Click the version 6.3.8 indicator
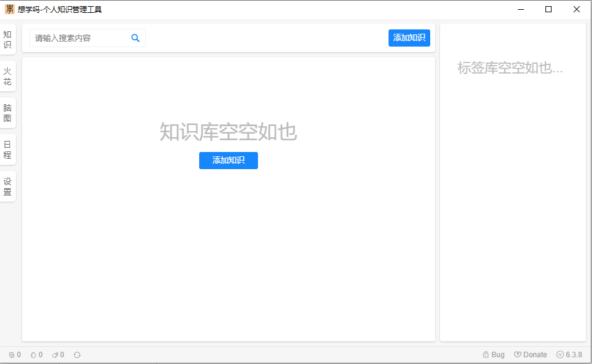The width and height of the screenshot is (592, 364). [569, 355]
